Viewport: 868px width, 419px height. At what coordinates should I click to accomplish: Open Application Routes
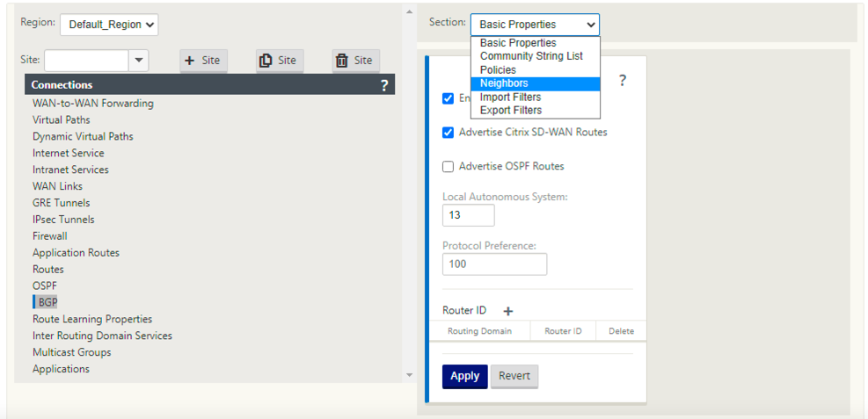[76, 253]
